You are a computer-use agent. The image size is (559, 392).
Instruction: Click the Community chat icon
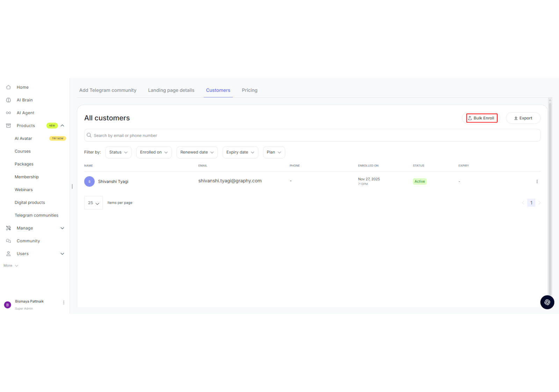click(8, 241)
